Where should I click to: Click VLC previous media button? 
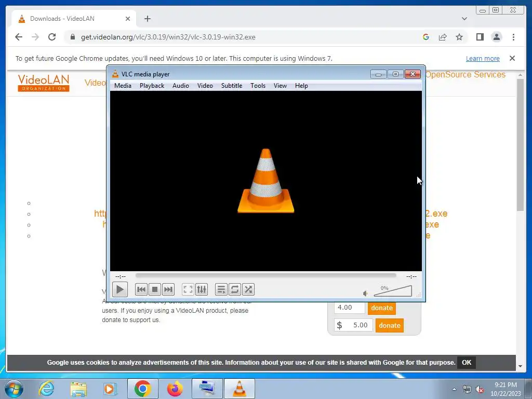pos(141,289)
